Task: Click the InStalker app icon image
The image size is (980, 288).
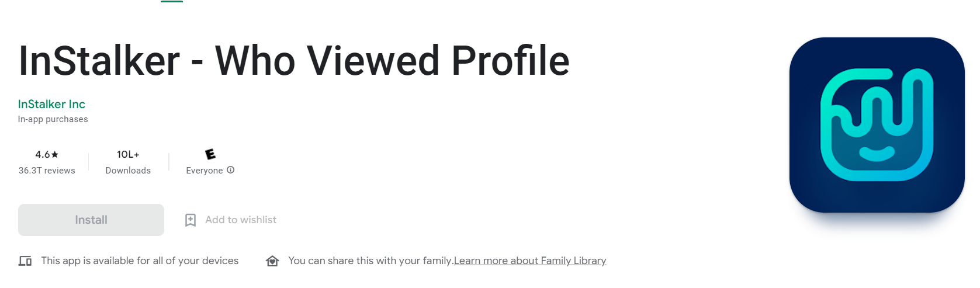Action: pos(877,125)
